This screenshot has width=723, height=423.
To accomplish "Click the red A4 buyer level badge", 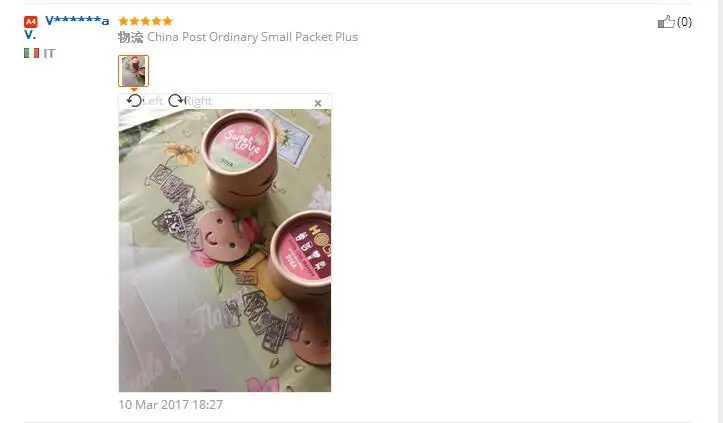I will [x=30, y=21].
